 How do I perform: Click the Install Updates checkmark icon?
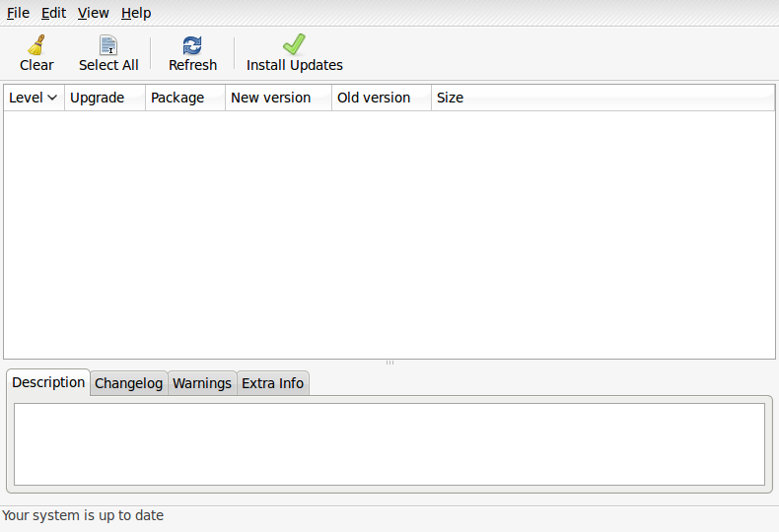tap(294, 44)
